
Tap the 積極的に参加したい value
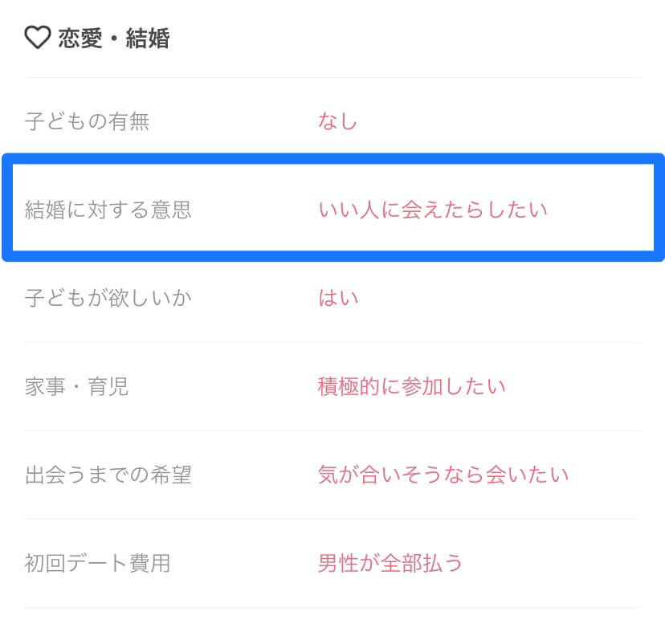(411, 386)
